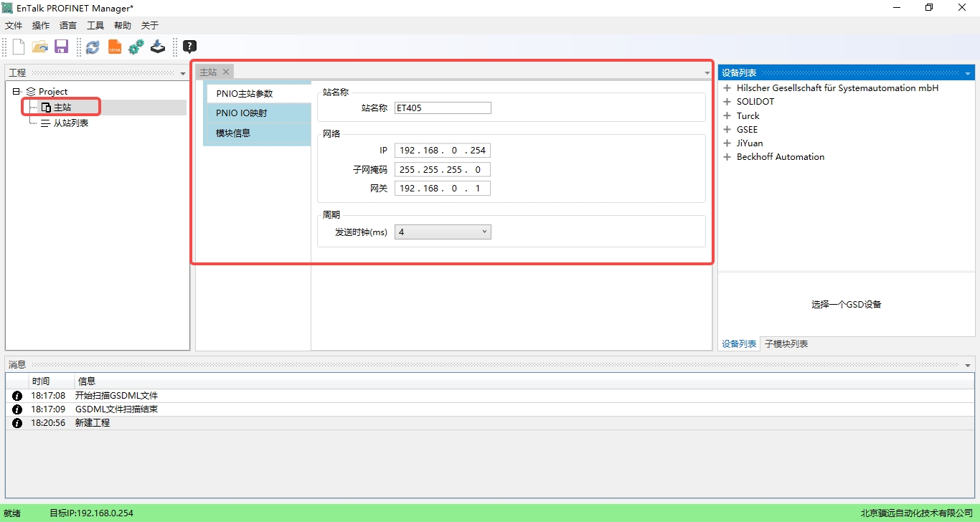Open settings via the green gears icon
This screenshot has height=522, width=980.
click(x=136, y=47)
